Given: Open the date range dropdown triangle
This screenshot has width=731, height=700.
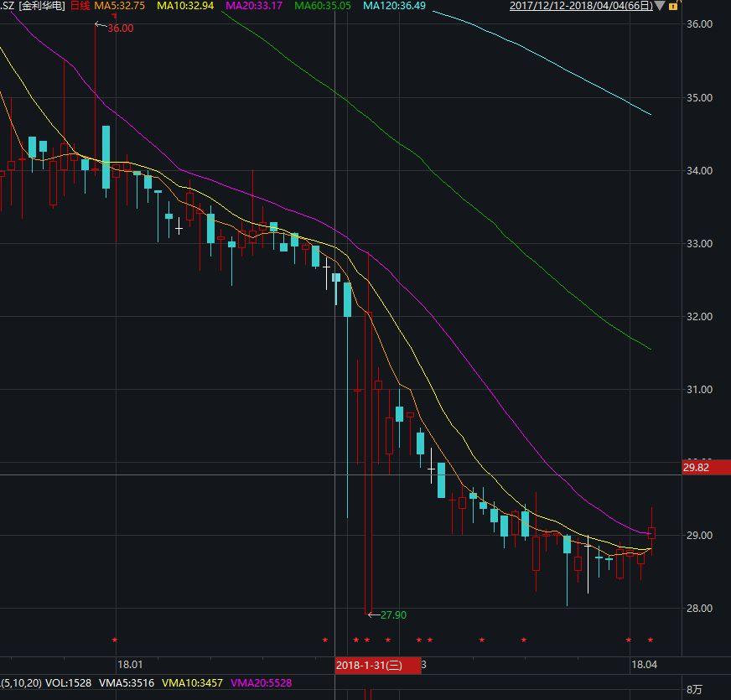Looking at the screenshot, I should [x=660, y=6].
